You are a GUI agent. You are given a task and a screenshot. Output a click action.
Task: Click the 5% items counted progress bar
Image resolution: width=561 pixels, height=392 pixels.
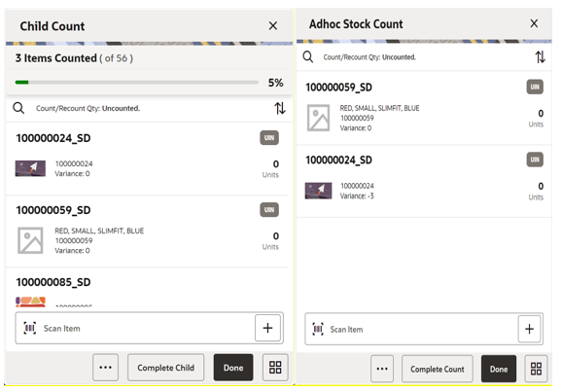[x=137, y=83]
